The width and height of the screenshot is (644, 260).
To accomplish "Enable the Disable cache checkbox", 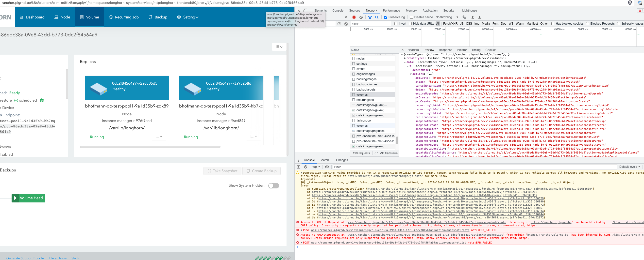I will pyautogui.click(x=411, y=17).
